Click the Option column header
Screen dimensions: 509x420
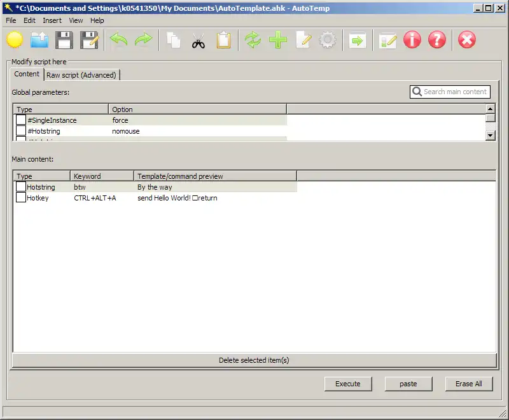pyautogui.click(x=197, y=109)
